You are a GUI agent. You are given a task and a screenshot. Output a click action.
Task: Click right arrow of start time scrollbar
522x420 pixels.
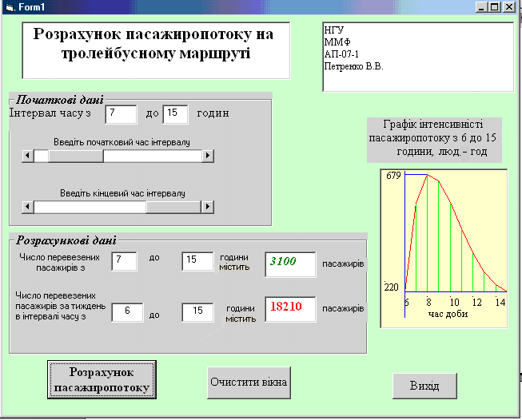click(208, 155)
